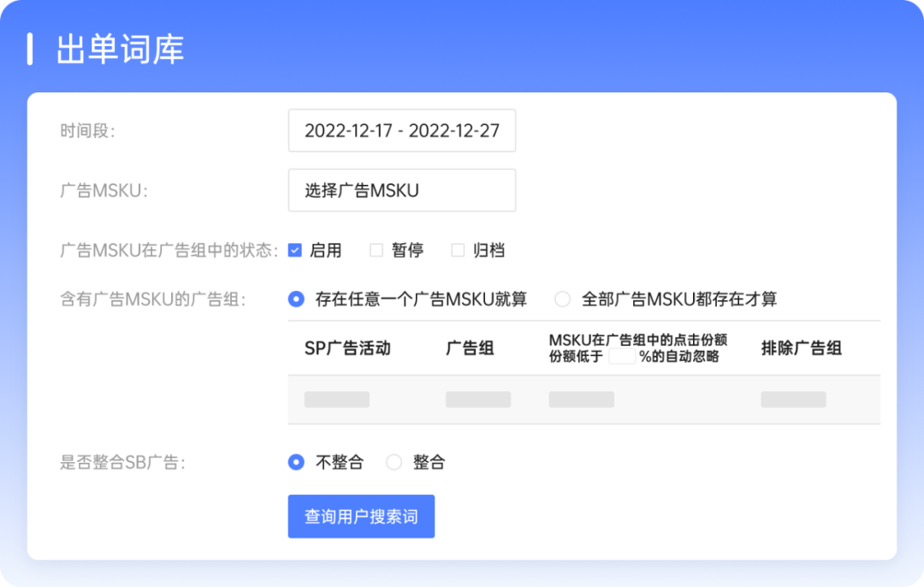Click the placeholder under SP广告活动

pyautogui.click(x=337, y=399)
